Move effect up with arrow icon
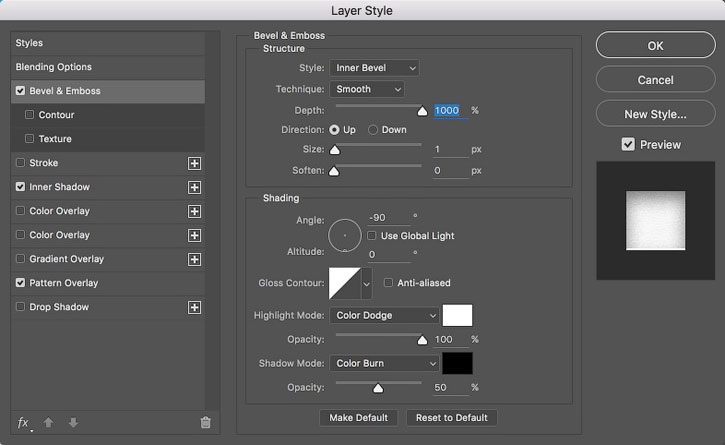 pyautogui.click(x=48, y=422)
